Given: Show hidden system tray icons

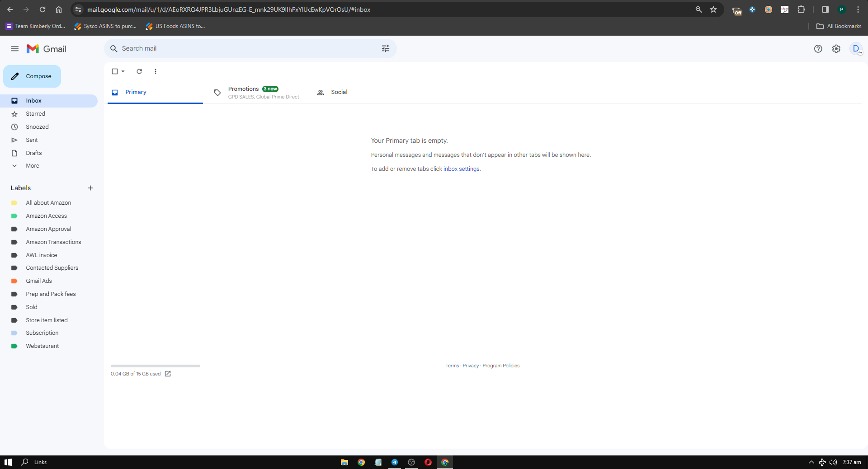Looking at the screenshot, I should [x=811, y=462].
